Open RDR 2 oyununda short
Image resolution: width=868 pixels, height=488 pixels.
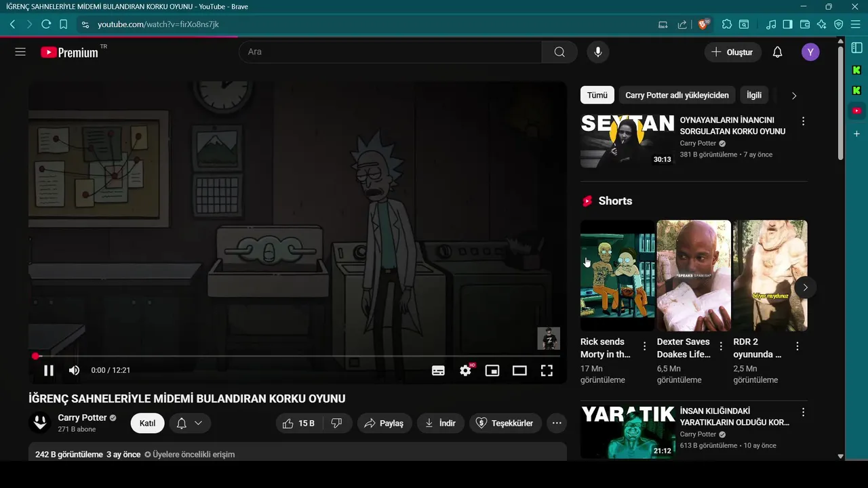pos(770,275)
